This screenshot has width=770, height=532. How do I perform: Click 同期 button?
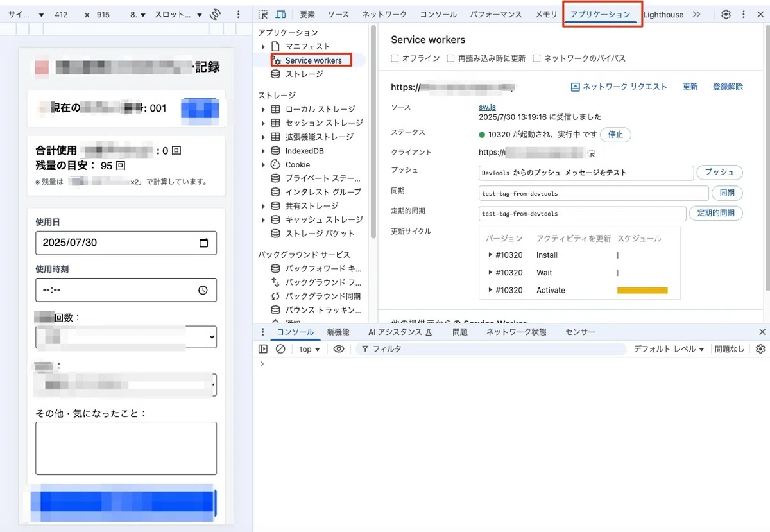coord(727,193)
